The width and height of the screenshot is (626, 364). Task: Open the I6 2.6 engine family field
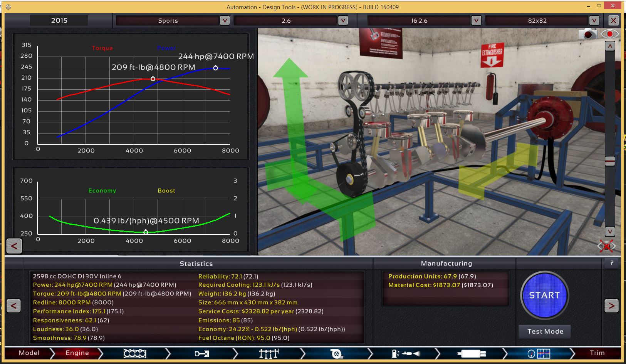coord(419,20)
